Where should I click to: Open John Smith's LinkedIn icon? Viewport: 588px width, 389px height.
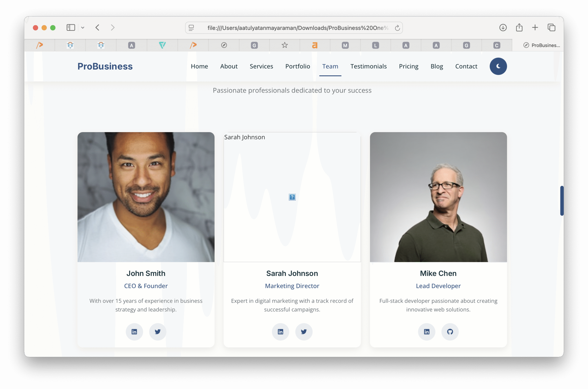click(x=134, y=332)
